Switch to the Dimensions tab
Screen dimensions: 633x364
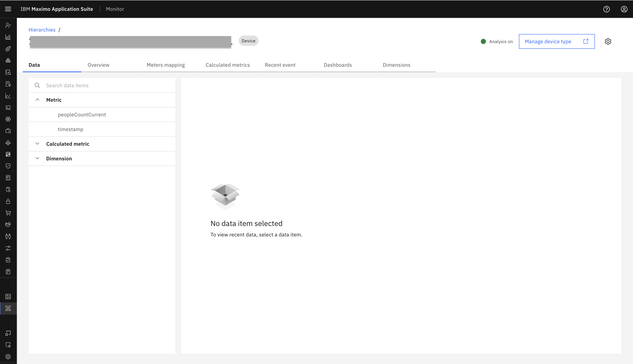click(x=406, y=65)
